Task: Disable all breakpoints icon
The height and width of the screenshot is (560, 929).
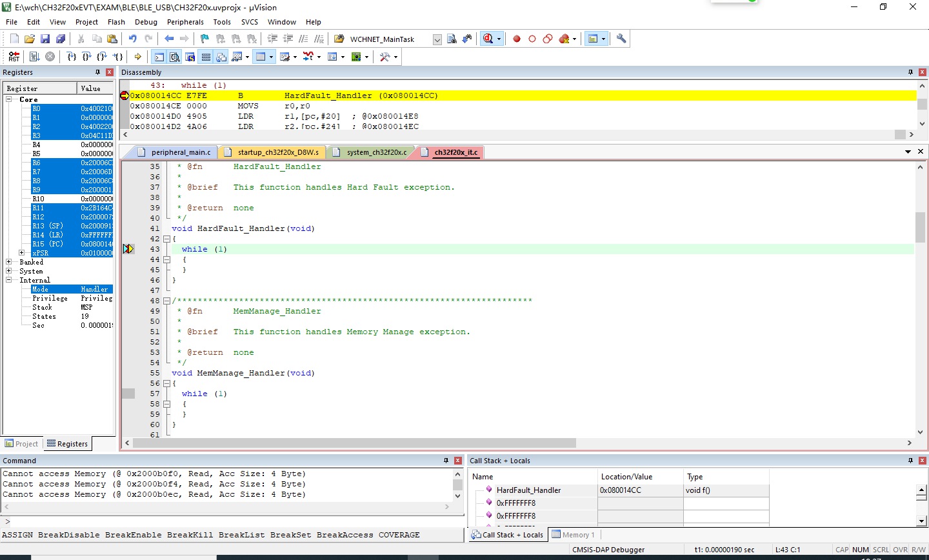Action: 548,39
